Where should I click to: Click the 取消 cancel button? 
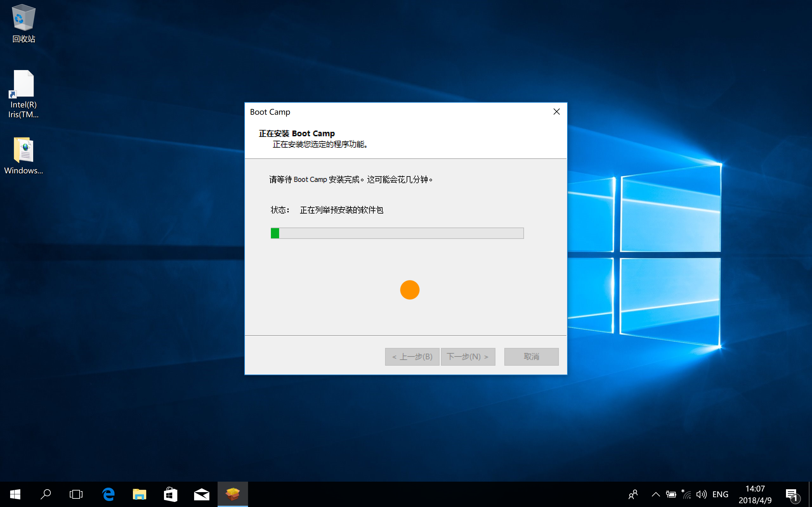tap(531, 356)
